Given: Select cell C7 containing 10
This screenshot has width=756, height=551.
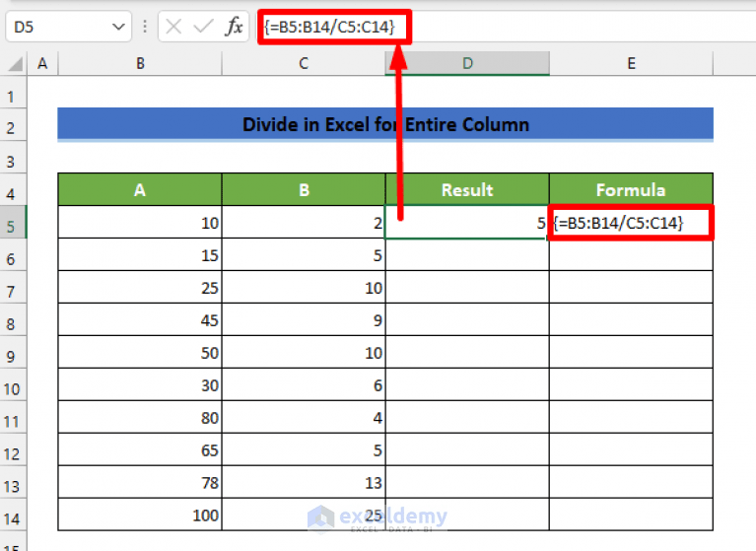Looking at the screenshot, I should coord(304,287).
